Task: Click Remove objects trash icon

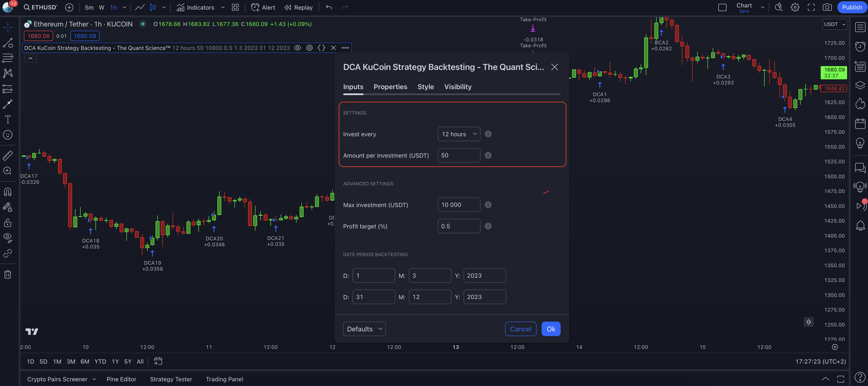Action: pyautogui.click(x=8, y=274)
